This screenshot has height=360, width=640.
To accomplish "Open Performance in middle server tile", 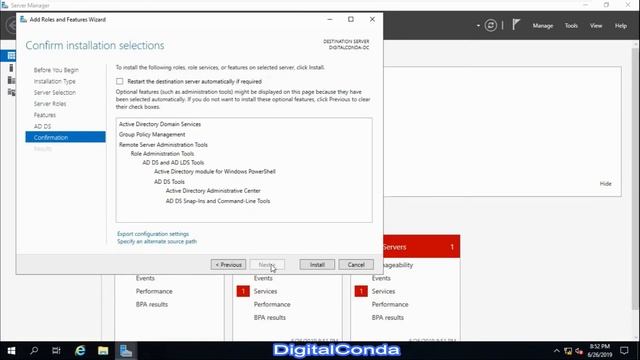I will point(272,304).
